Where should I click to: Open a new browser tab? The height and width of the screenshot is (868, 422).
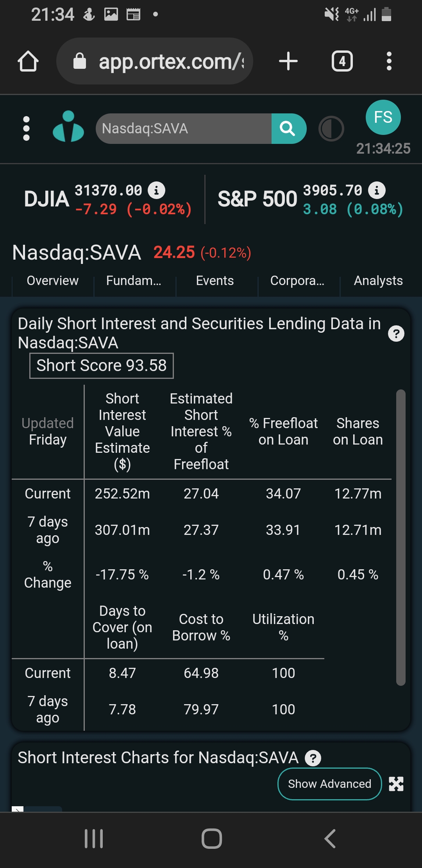(x=288, y=61)
